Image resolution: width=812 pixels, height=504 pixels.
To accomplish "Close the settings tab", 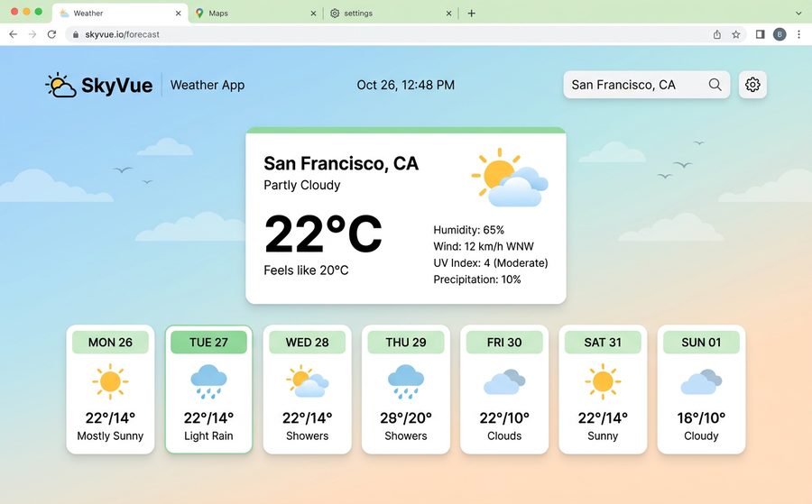I will pyautogui.click(x=448, y=14).
